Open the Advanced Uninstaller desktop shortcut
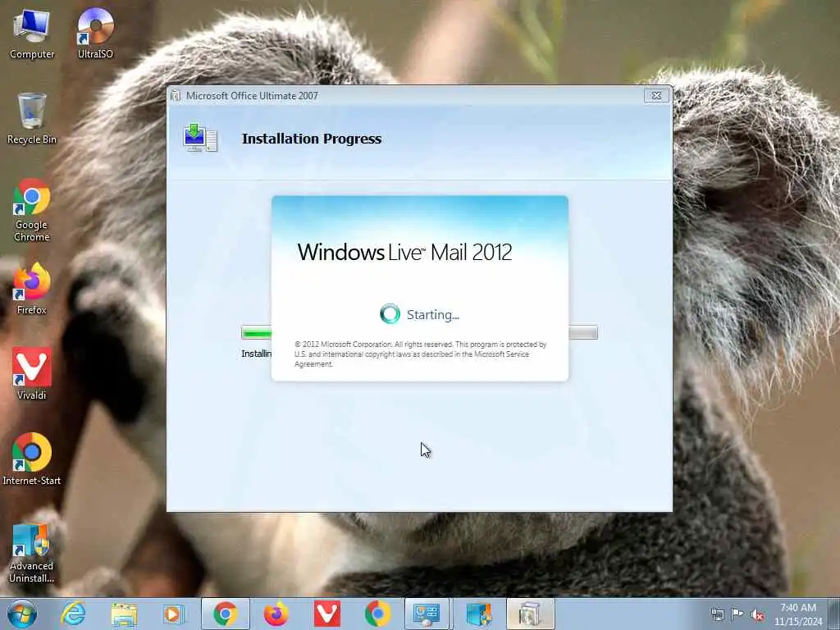The image size is (840, 630). [32, 554]
